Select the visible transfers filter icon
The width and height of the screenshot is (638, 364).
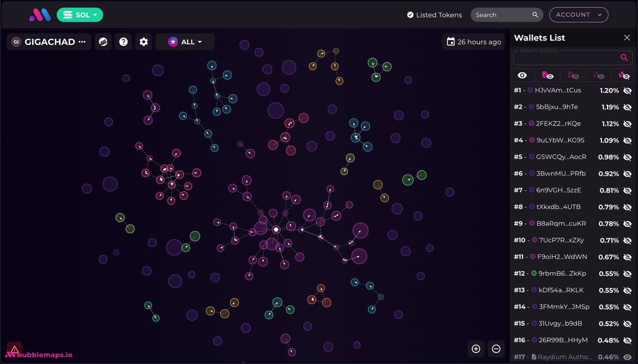[599, 75]
